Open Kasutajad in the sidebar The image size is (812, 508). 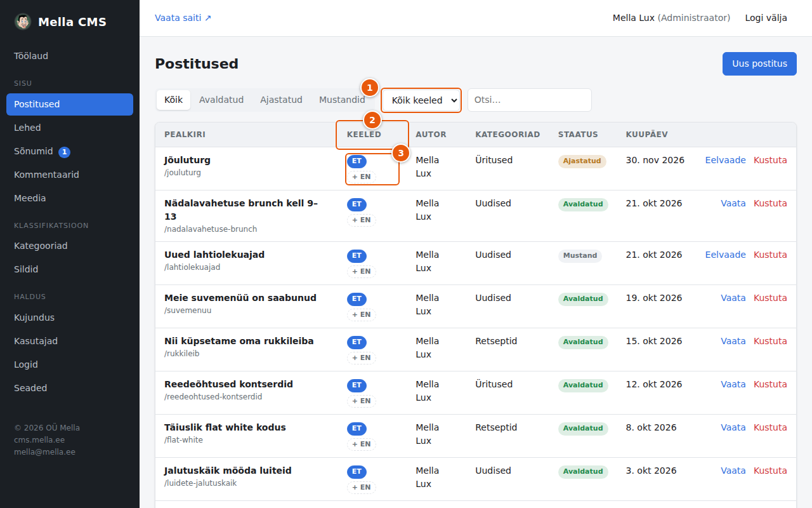[x=70, y=341]
